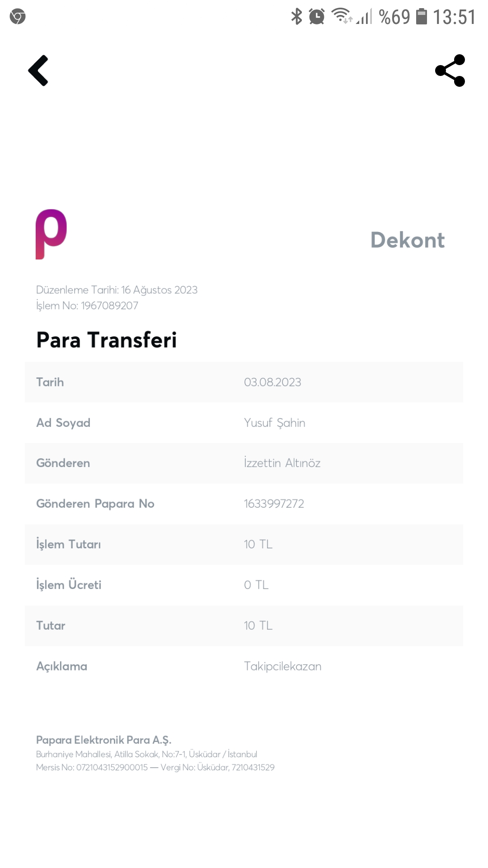
Task: Tap the Mersis No line in footer
Action: 155,767
